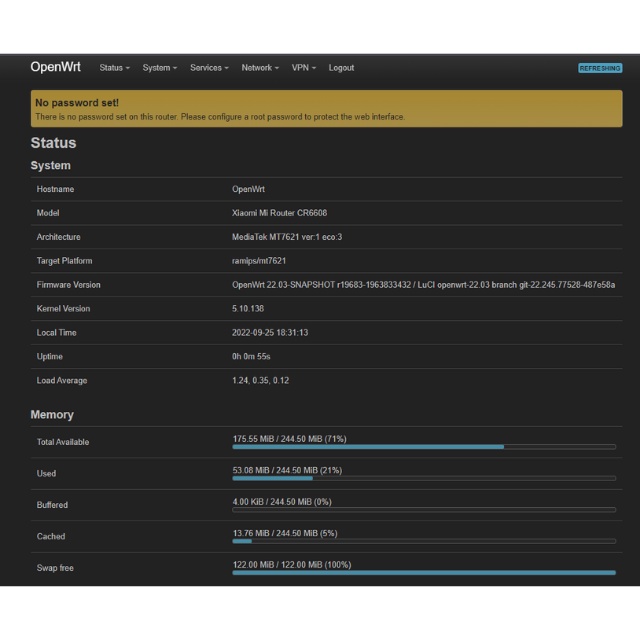
Task: Open the Services dropdown menu
Action: pos(209,68)
